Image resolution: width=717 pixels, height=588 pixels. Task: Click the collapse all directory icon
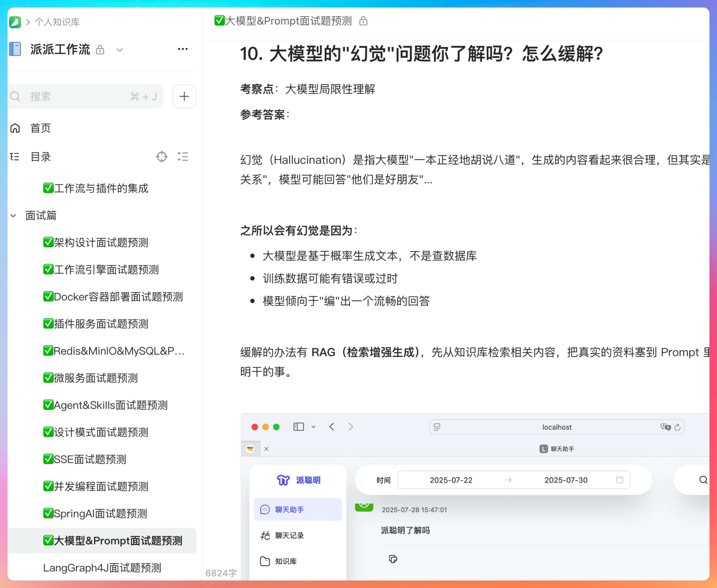point(183,157)
